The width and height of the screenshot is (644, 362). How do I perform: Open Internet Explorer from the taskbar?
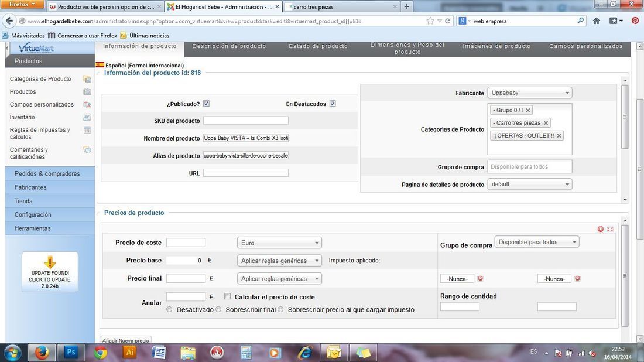pos(304,353)
